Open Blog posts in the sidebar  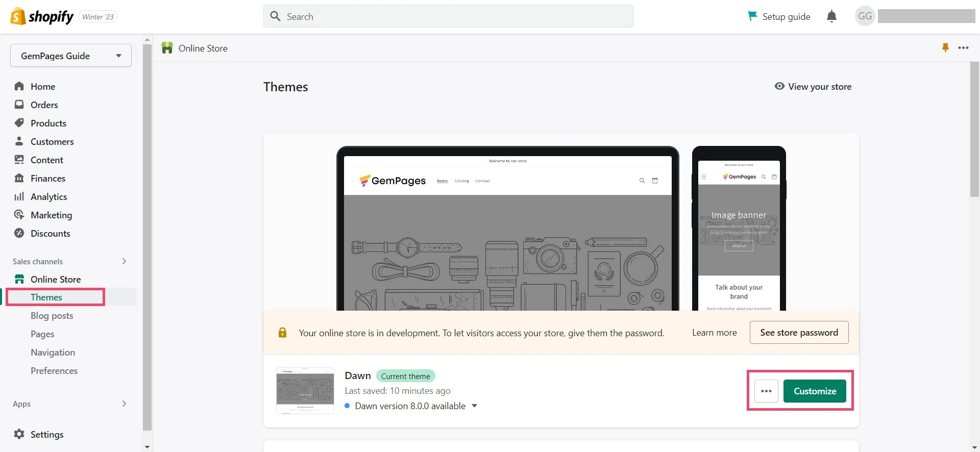tap(52, 316)
